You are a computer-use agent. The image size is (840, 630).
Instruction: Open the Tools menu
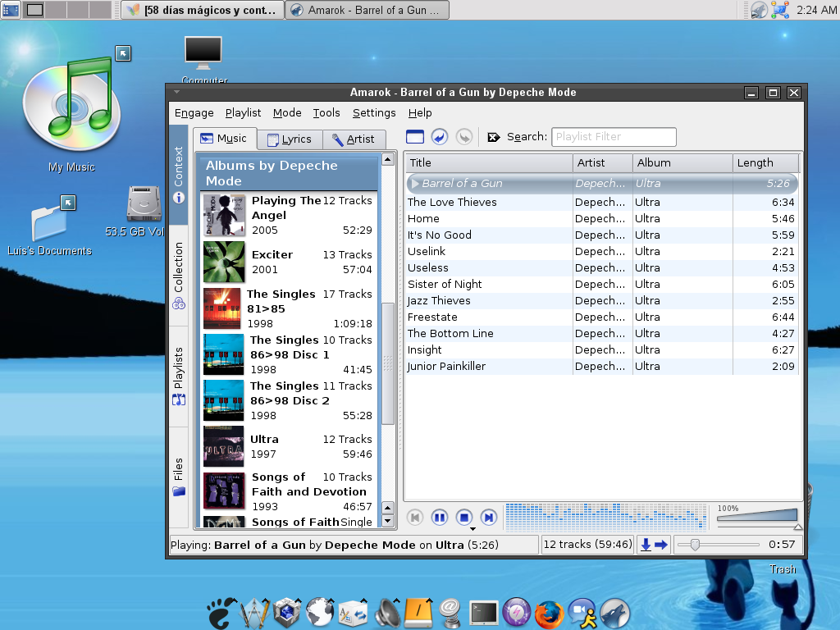point(326,113)
